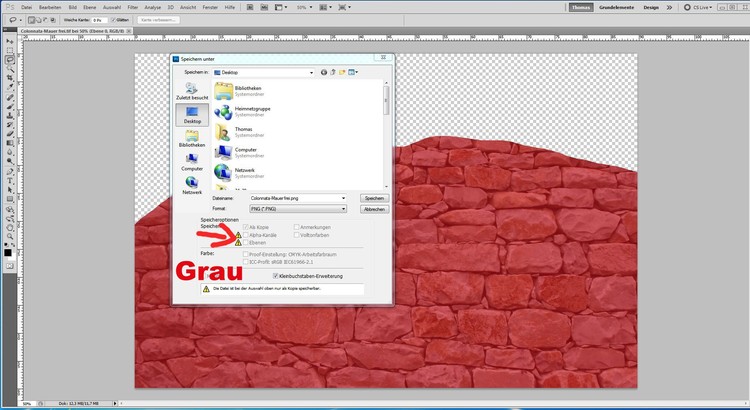This screenshot has height=410, width=750.
Task: Toggle the Ebenen checkbox
Action: click(x=246, y=243)
